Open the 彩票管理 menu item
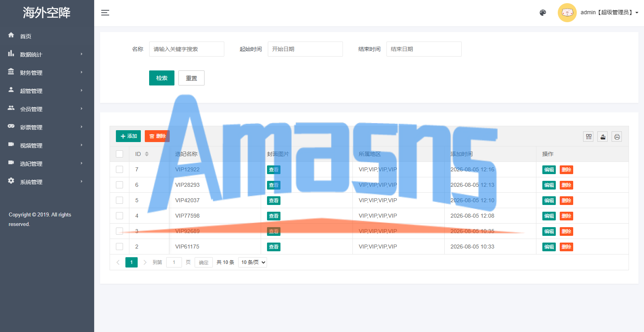This screenshot has width=644, height=332. tap(47, 127)
